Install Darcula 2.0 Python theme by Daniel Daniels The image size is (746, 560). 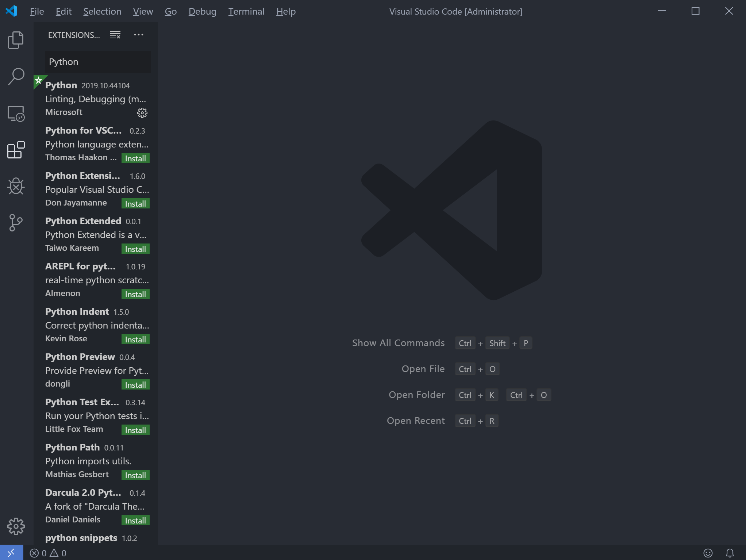135,521
